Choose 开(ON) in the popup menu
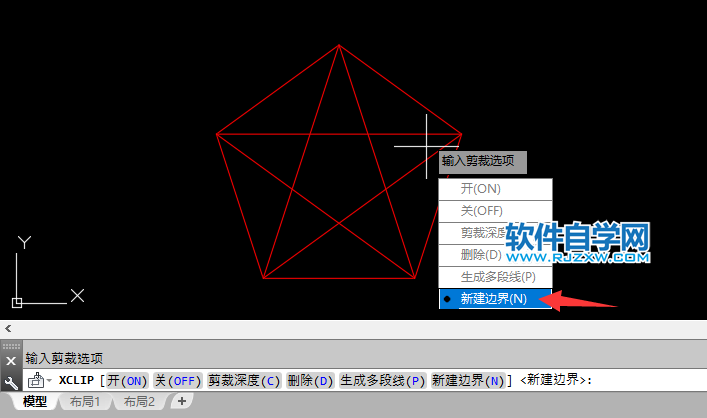This screenshot has width=707, height=418. coord(480,189)
